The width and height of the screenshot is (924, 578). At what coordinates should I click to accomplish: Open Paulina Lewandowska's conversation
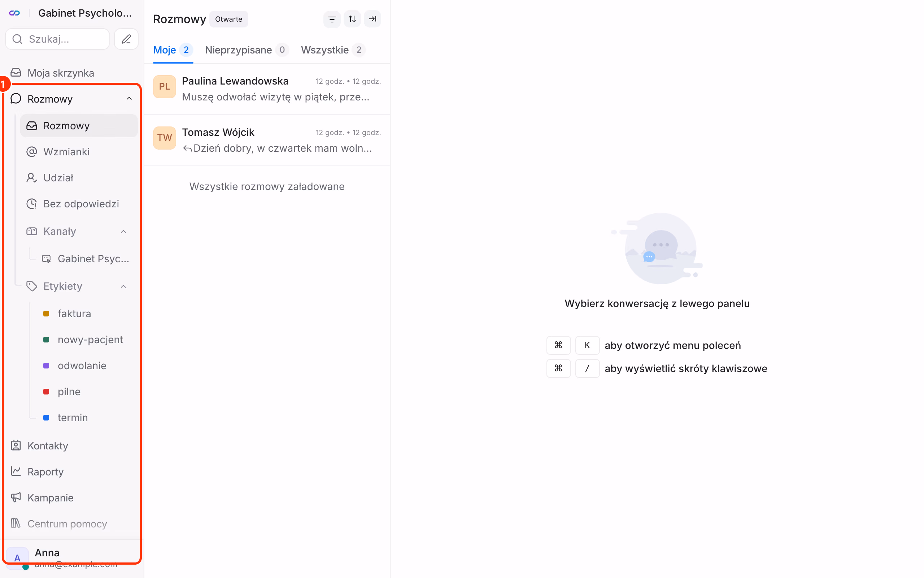coord(267,89)
